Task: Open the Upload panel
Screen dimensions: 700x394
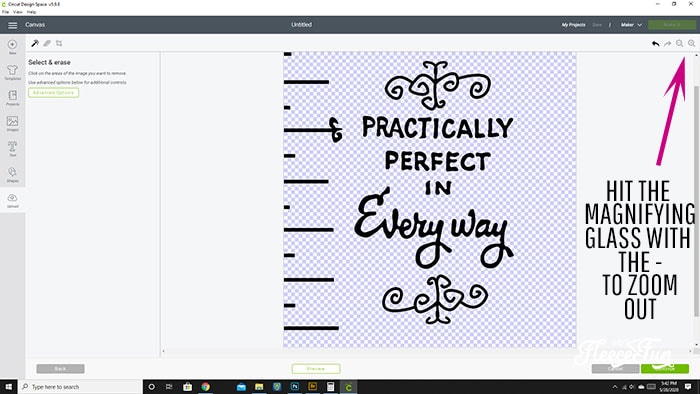Action: click(x=12, y=200)
